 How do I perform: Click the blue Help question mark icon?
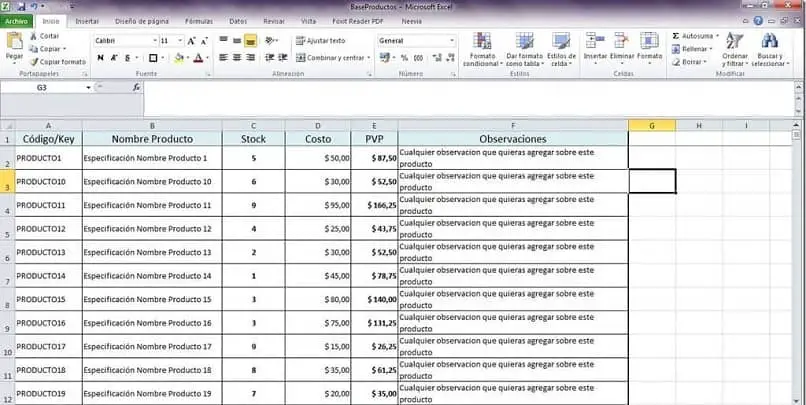click(758, 21)
